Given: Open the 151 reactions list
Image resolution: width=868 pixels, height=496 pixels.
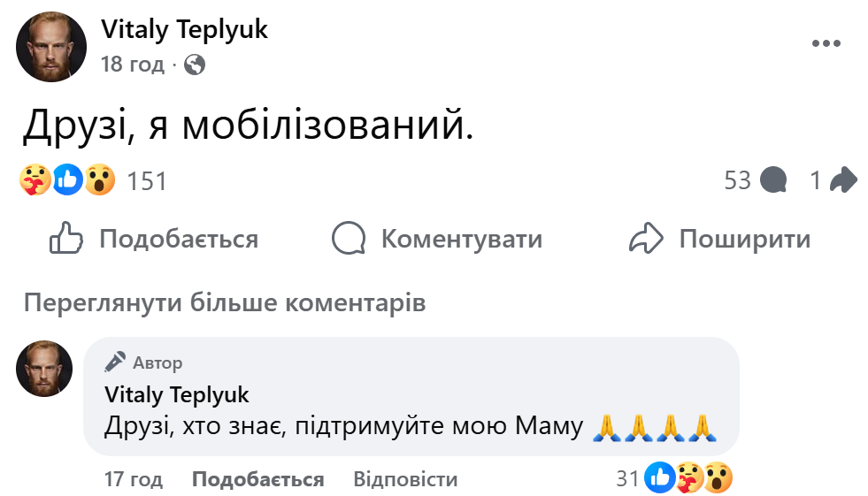Looking at the screenshot, I should point(147,181).
